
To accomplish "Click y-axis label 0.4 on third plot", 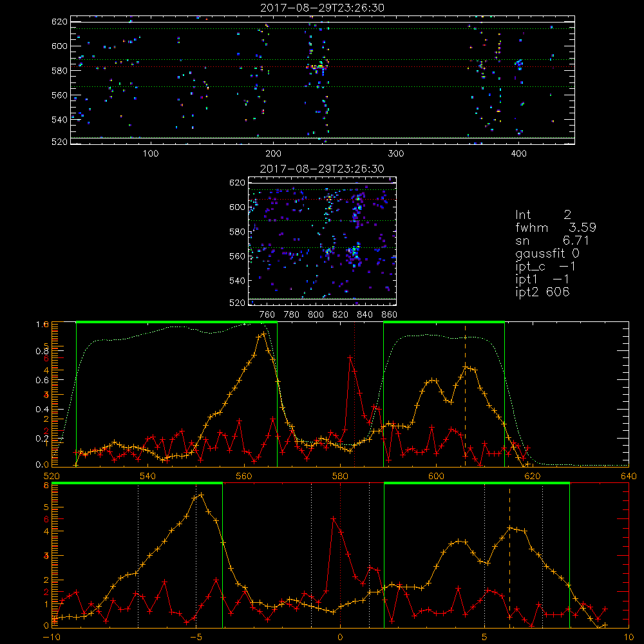I will (43, 410).
